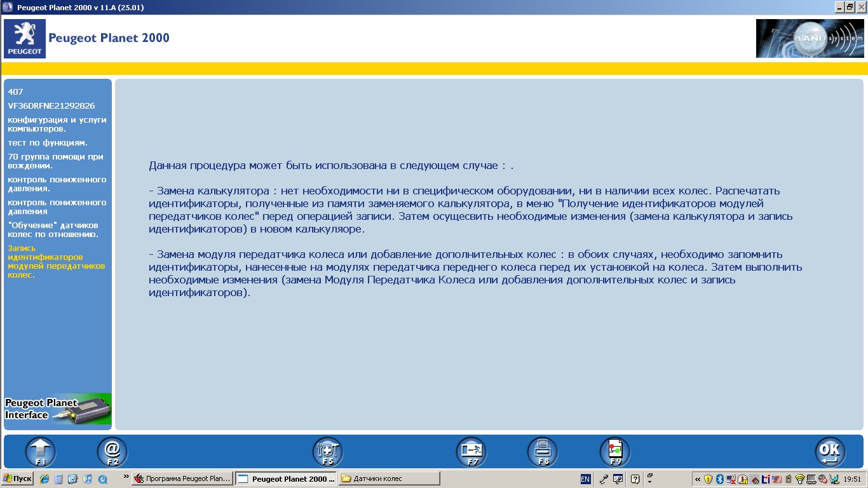Click the F8 print button

pyautogui.click(x=543, y=452)
